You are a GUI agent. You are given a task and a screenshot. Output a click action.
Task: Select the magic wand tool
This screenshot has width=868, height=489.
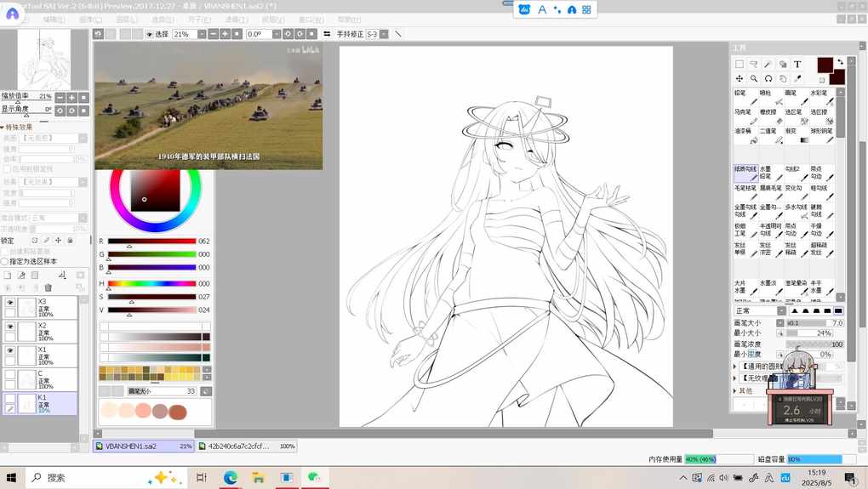point(768,64)
